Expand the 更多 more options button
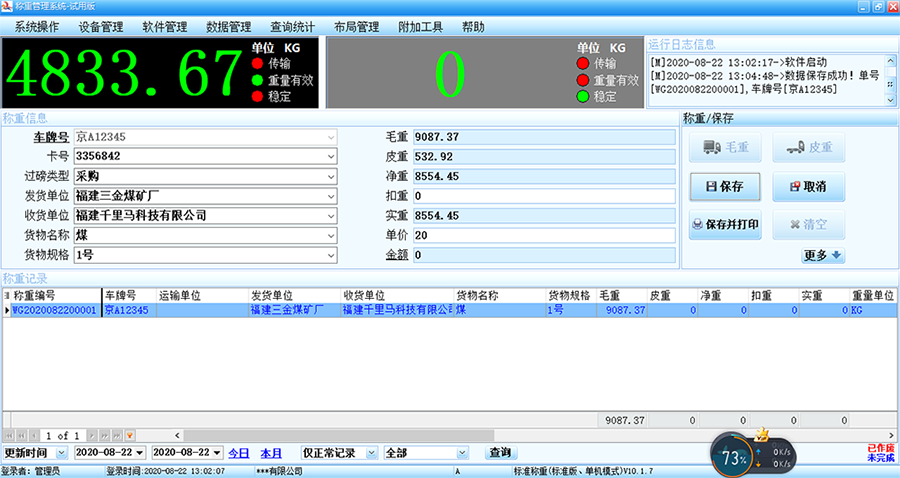900x478 pixels. click(823, 255)
